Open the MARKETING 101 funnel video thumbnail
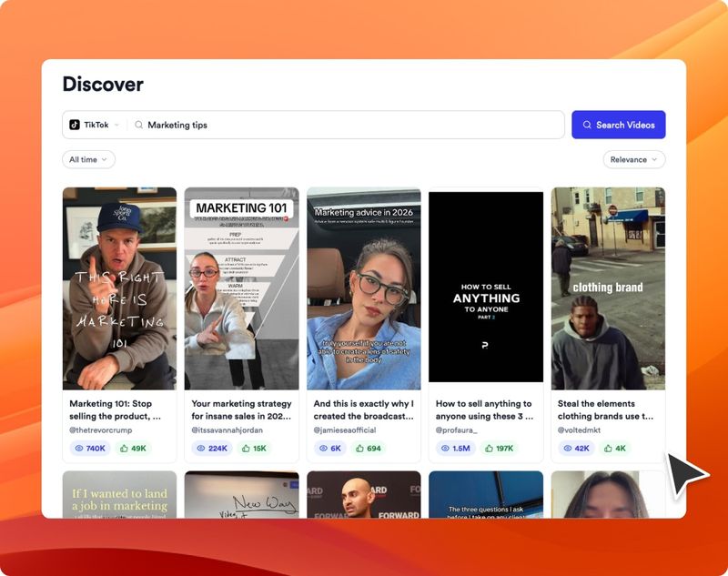 pos(241,288)
